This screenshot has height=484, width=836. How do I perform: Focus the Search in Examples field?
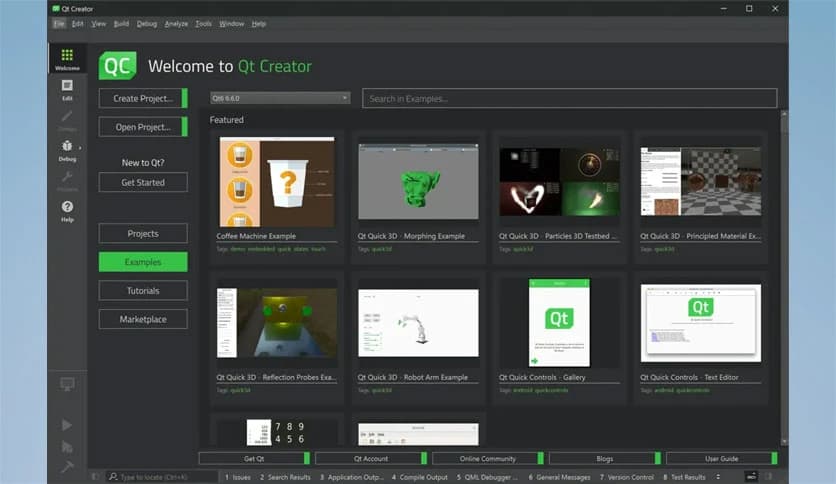[569, 98]
